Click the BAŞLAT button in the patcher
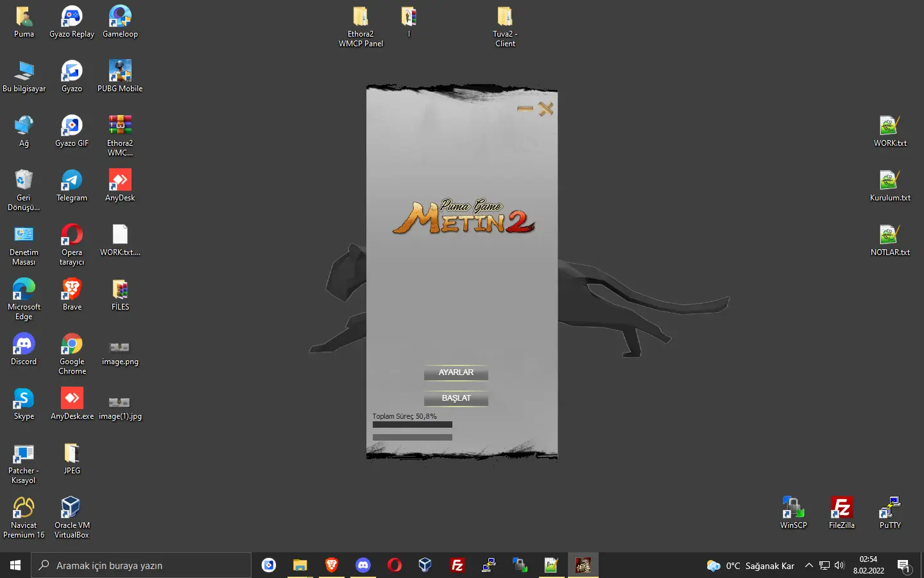Viewport: 924px width, 578px height. point(456,399)
